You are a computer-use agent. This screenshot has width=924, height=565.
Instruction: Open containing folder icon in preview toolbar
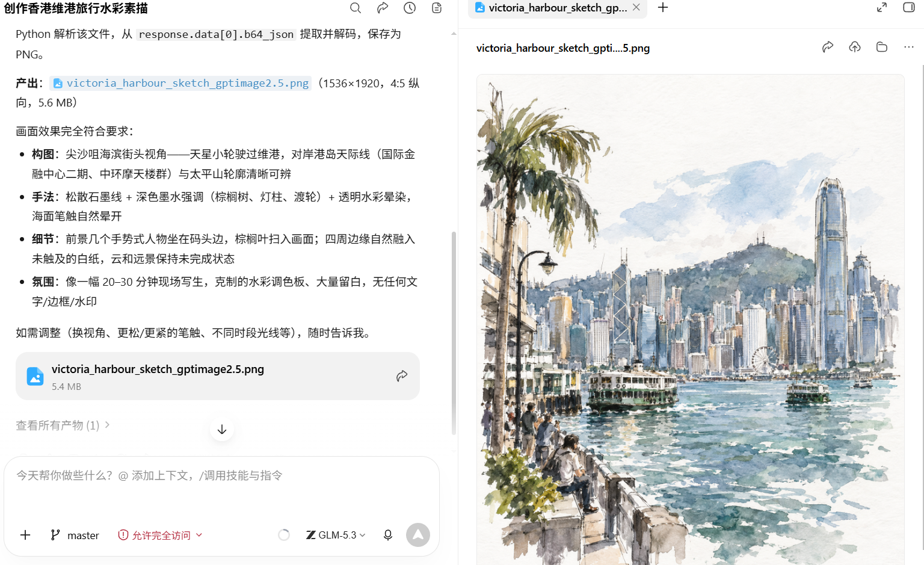[882, 47]
